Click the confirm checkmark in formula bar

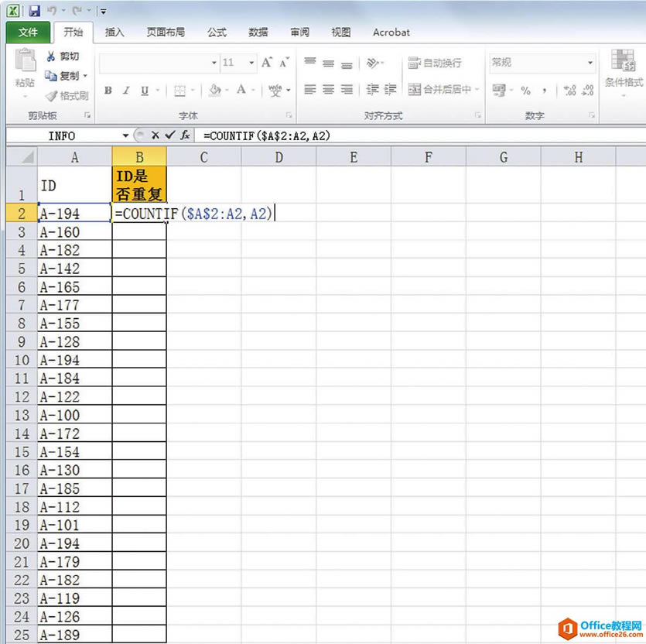(169, 135)
